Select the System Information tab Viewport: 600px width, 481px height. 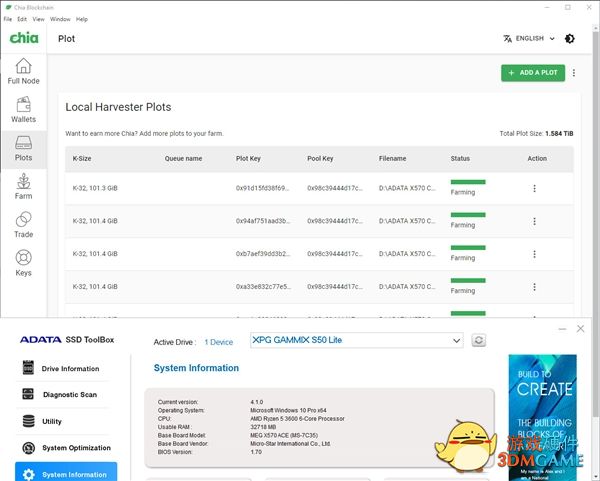[66, 472]
